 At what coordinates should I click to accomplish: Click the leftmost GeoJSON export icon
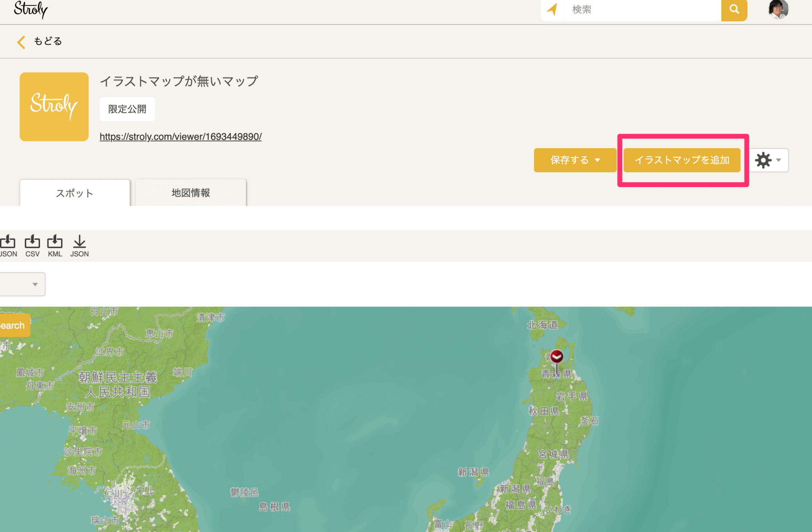pos(8,242)
